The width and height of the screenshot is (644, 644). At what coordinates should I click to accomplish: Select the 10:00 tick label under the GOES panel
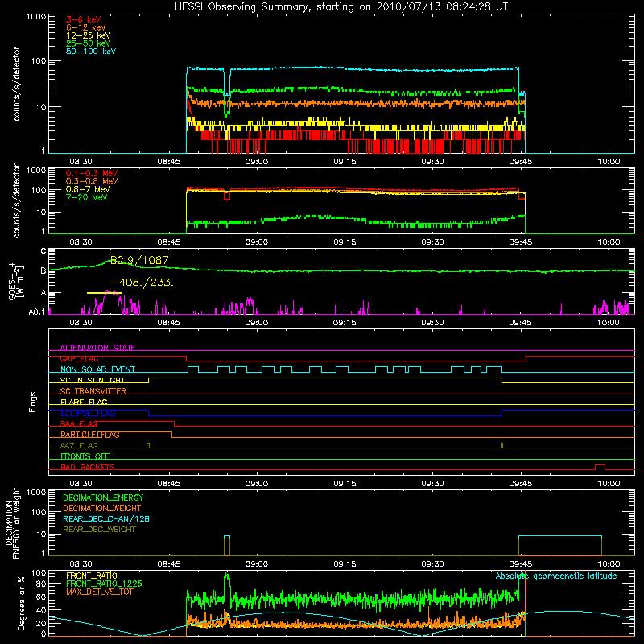tap(609, 323)
